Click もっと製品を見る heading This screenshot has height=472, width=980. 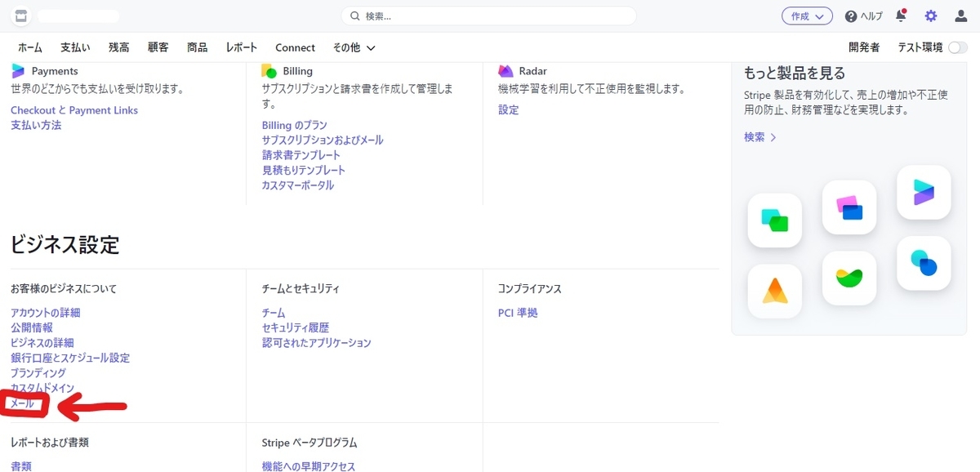(x=795, y=73)
